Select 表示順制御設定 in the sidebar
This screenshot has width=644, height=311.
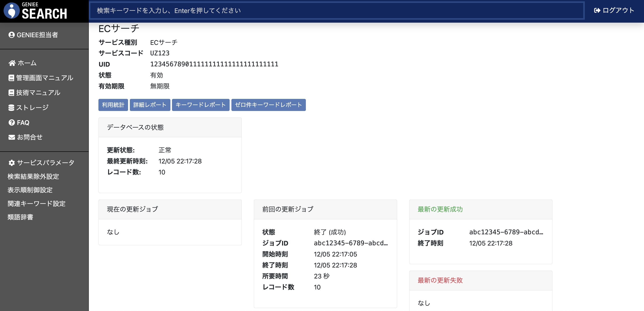coord(30,190)
